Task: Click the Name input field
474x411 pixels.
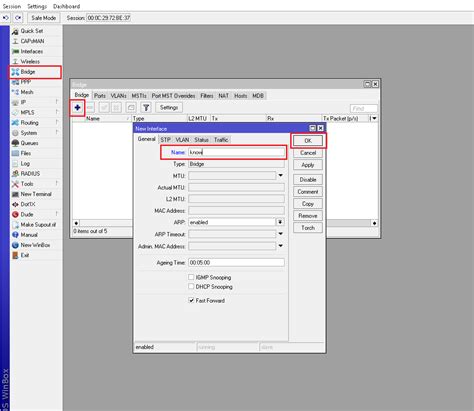Action: click(236, 152)
